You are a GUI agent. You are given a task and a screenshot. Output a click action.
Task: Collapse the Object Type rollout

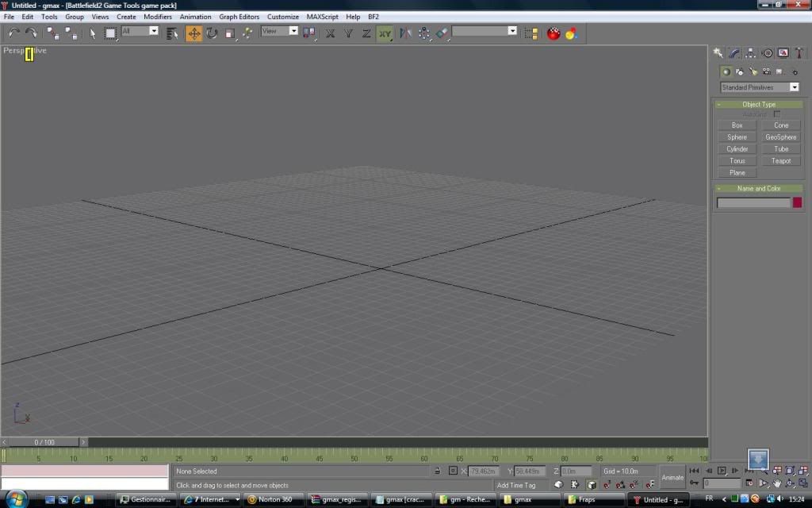[759, 104]
